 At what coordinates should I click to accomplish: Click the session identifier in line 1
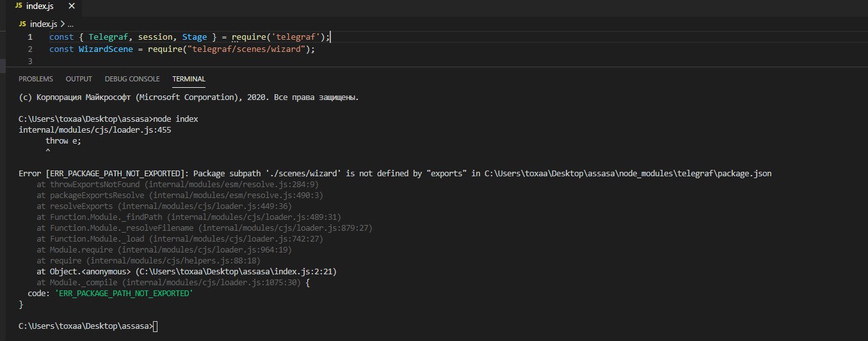[x=155, y=37]
